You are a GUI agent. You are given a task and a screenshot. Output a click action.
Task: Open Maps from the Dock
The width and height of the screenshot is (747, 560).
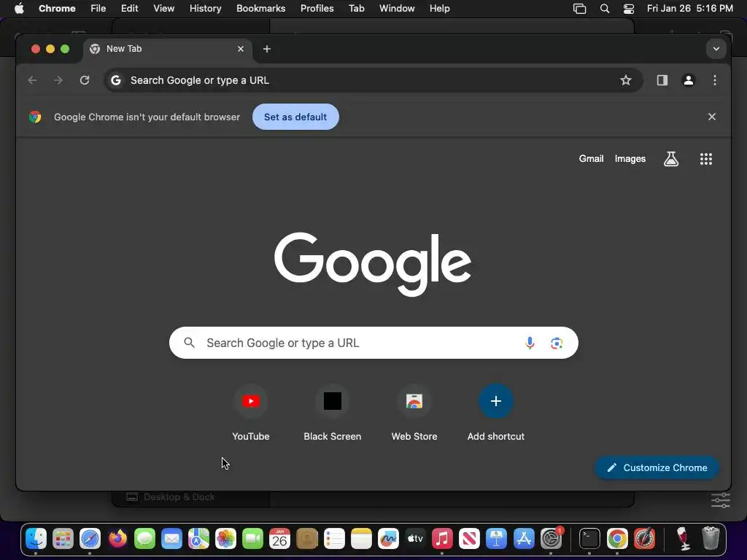198,539
